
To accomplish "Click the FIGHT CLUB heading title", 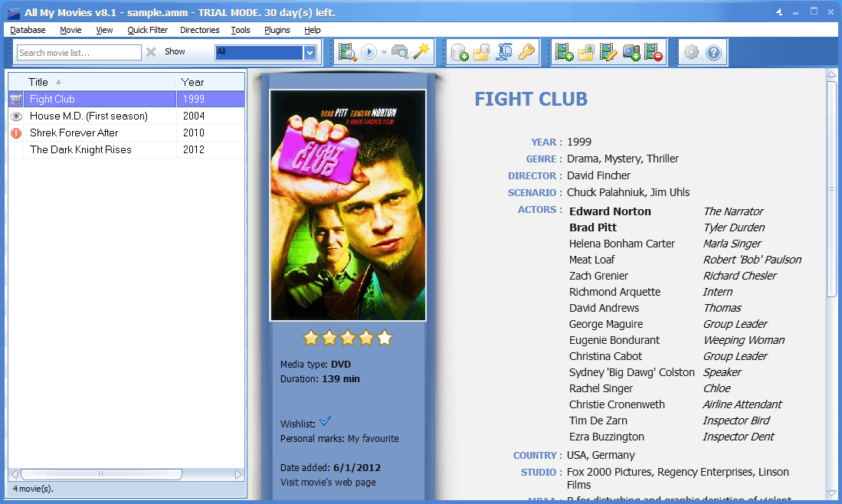I will click(x=531, y=100).
